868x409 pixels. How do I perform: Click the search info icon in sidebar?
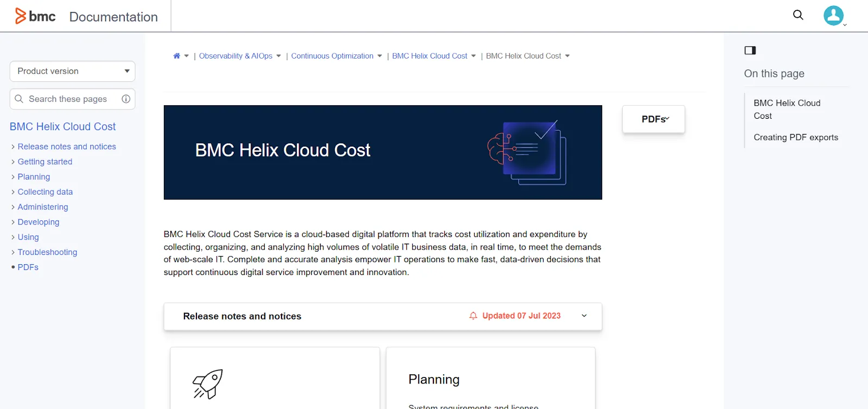[x=126, y=99]
